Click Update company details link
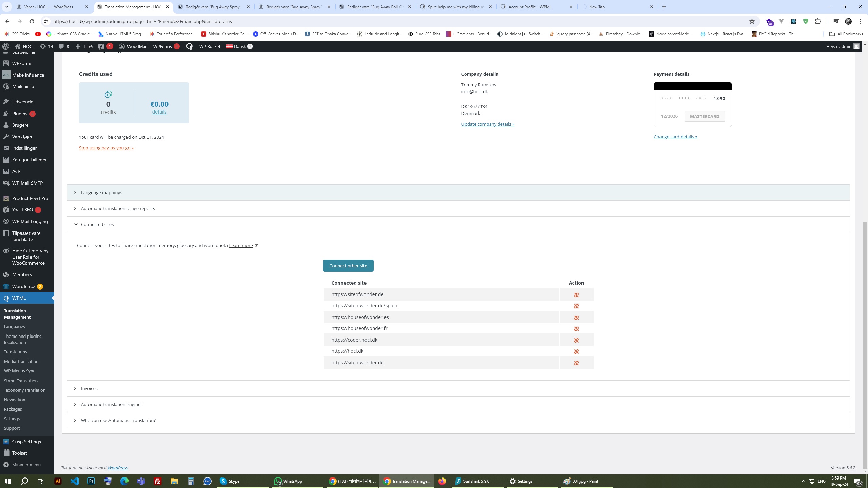Screen dimensions: 868x488 tap(488, 124)
